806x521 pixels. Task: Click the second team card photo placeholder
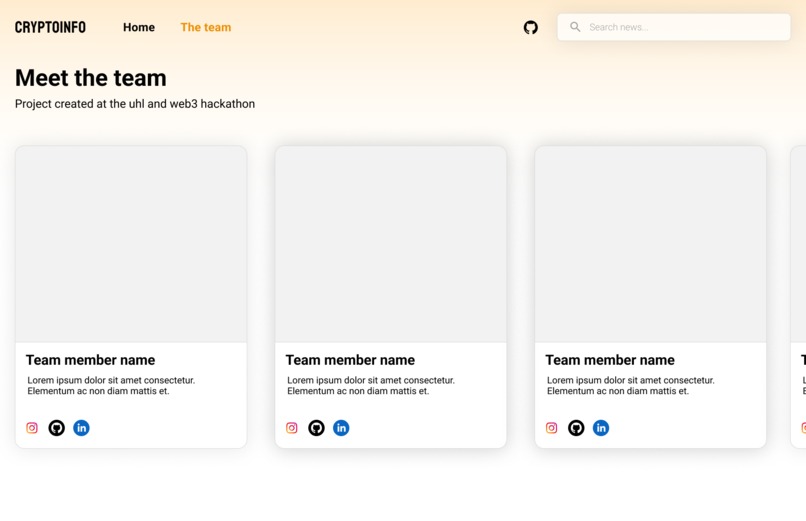pyautogui.click(x=391, y=244)
